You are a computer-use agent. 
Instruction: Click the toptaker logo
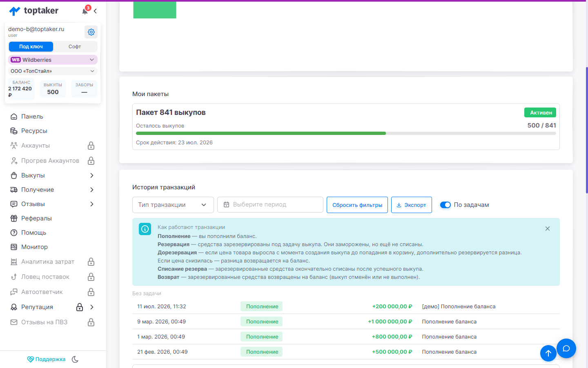pyautogui.click(x=33, y=11)
